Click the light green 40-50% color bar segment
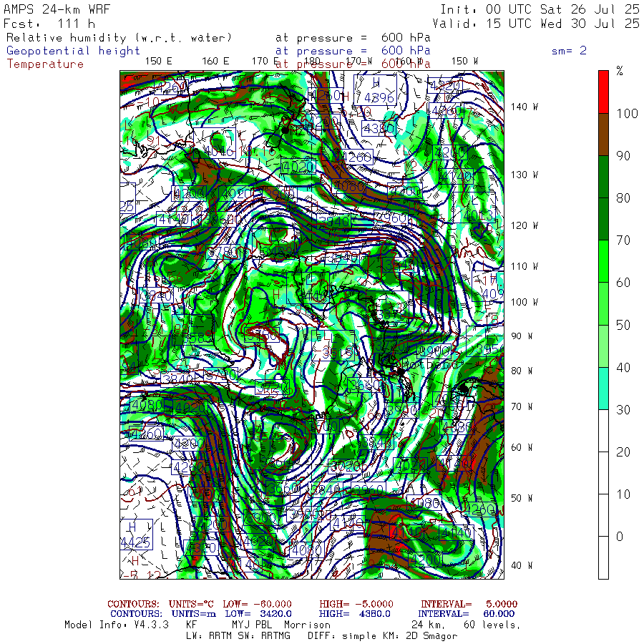Image resolution: width=644 pixels, height=644 pixels. (x=603, y=346)
